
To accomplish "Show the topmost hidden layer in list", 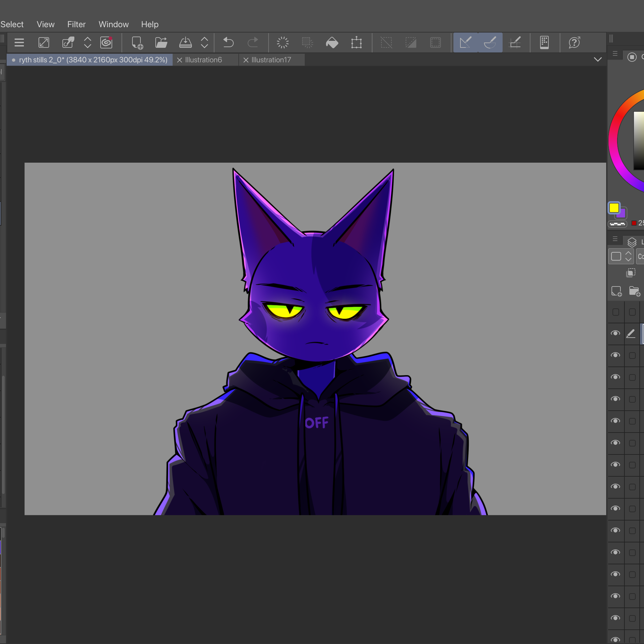I will pyautogui.click(x=616, y=312).
